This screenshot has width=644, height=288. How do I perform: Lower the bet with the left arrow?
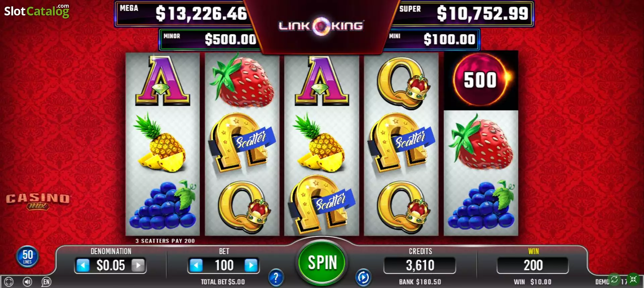click(196, 266)
